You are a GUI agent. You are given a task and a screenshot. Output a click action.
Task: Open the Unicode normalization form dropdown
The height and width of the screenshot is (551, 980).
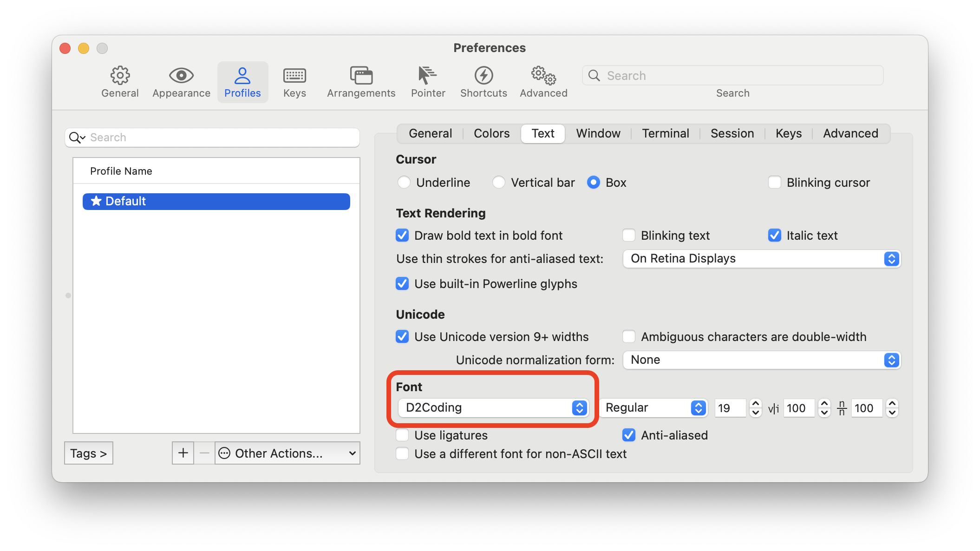[x=761, y=360]
